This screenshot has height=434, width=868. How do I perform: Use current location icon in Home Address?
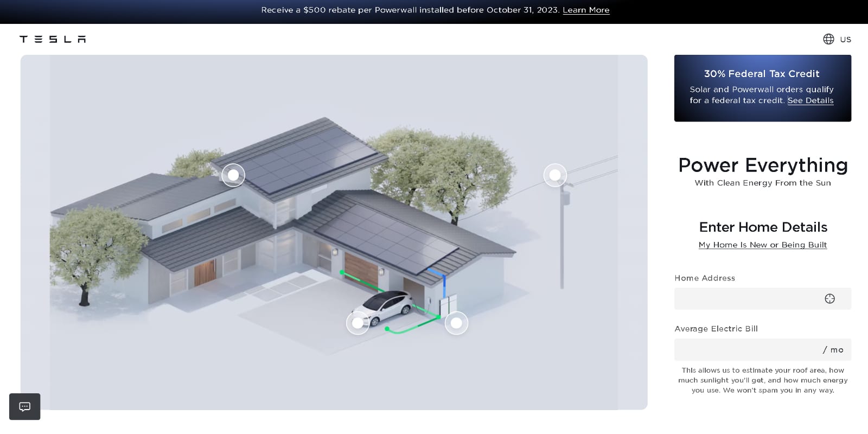pyautogui.click(x=829, y=298)
